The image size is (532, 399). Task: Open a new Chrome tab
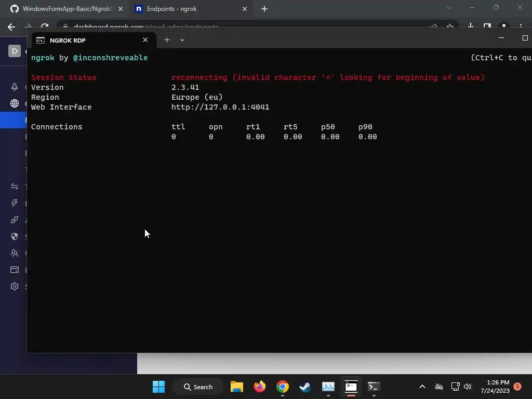coord(264,9)
